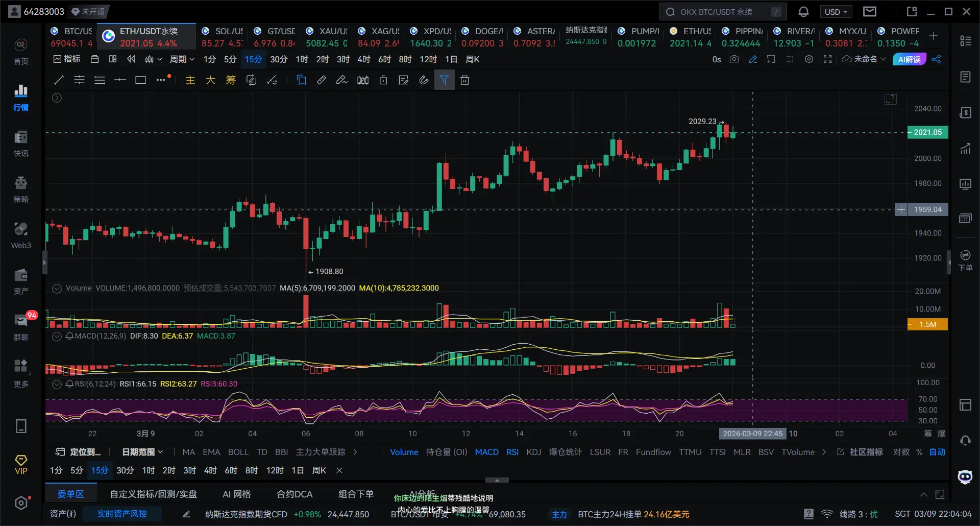This screenshot has height=526, width=980.
Task: Click the 定位到... locate button
Action: tap(78, 452)
